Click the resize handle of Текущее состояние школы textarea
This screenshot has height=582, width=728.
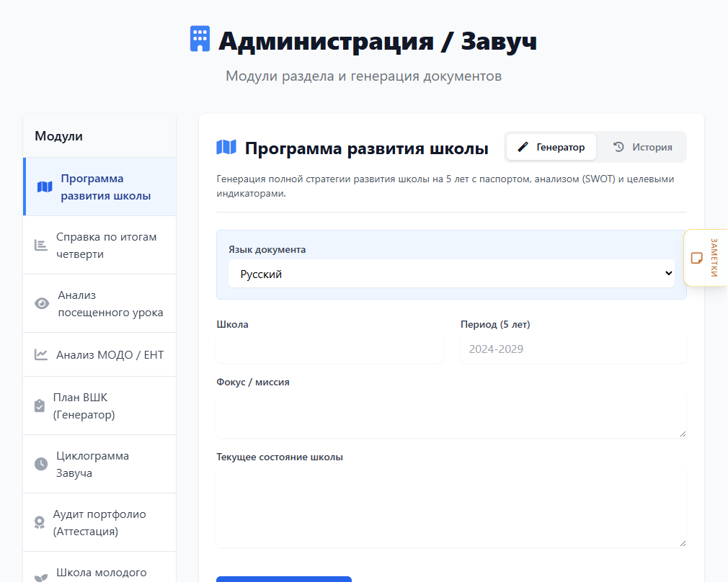[683, 543]
